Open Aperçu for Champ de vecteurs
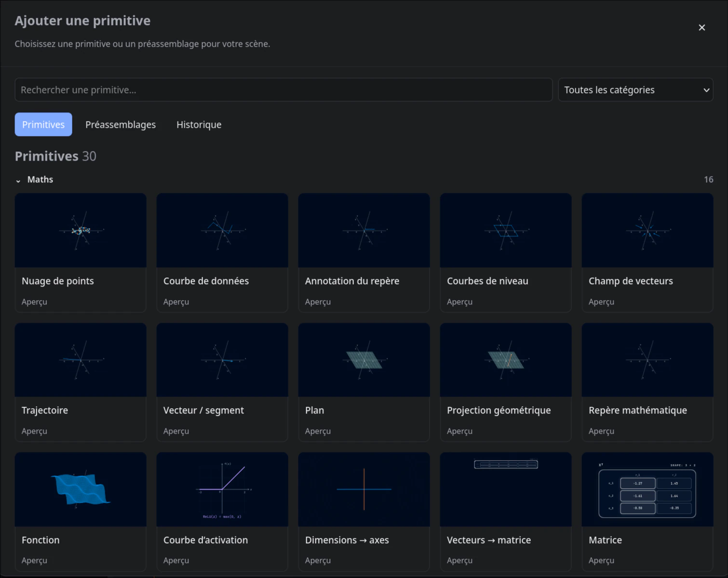The height and width of the screenshot is (578, 728). 601,302
